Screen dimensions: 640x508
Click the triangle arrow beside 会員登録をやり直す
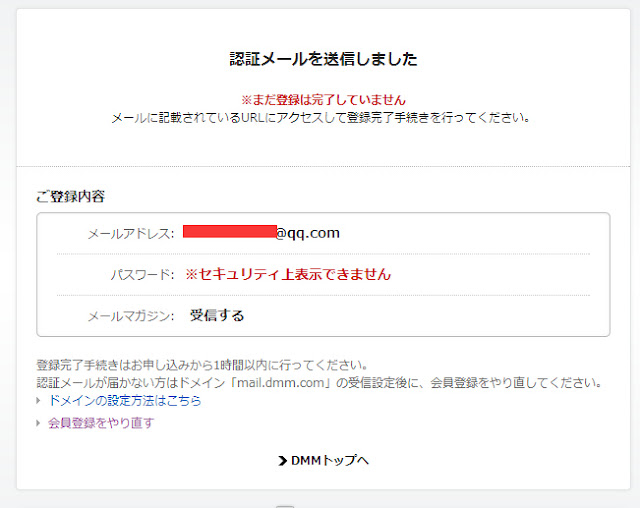coord(38,423)
